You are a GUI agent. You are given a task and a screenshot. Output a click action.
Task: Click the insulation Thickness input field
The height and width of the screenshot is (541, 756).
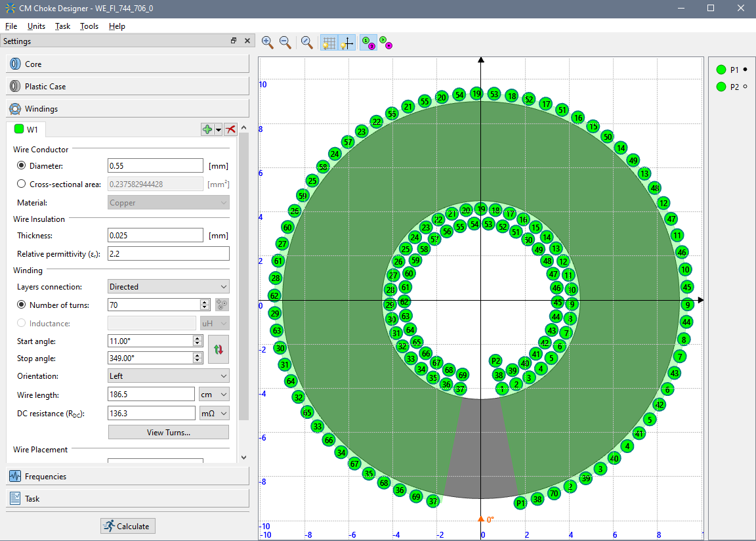pos(155,236)
